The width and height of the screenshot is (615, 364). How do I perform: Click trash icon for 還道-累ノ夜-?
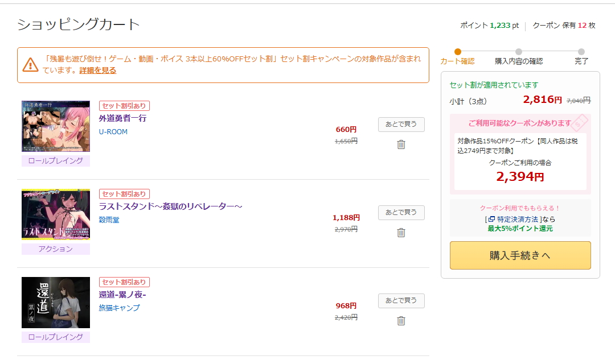(401, 321)
